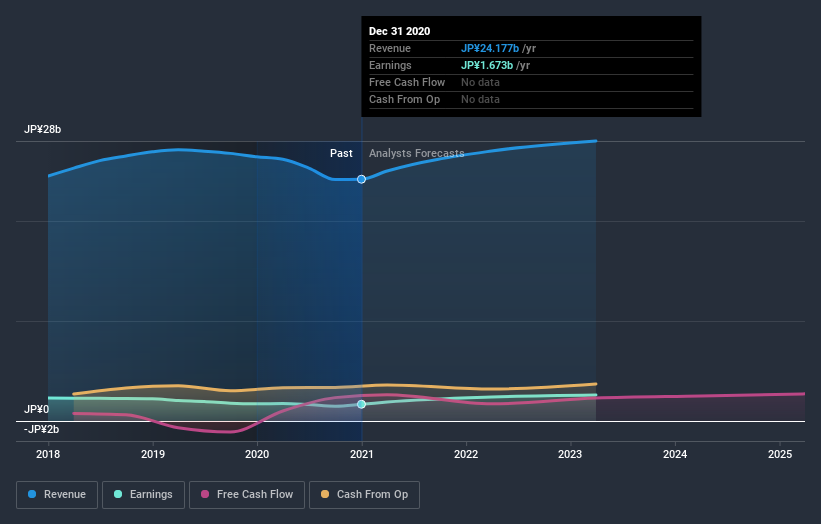Screen dimensions: 821x524
Task: Click the 2024 x-axis label
Action: point(675,454)
